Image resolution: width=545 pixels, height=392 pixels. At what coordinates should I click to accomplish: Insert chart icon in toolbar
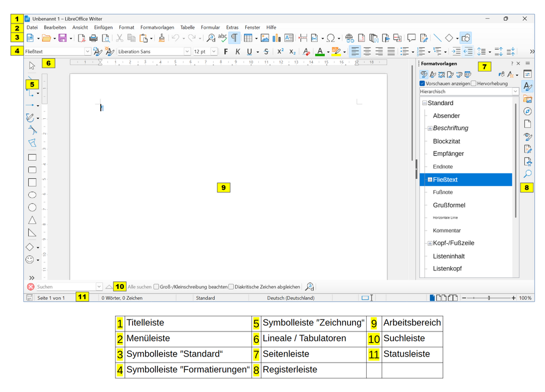click(277, 38)
